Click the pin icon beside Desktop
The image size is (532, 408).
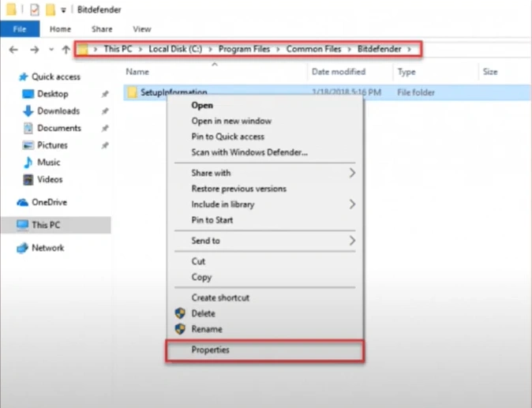tap(105, 94)
